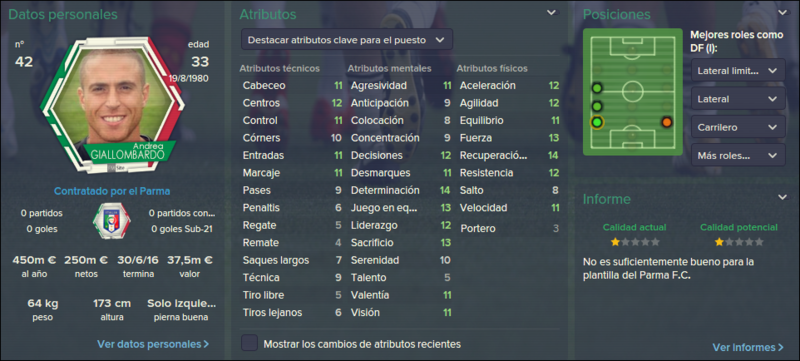Click the top green left-side position dot

596,88
